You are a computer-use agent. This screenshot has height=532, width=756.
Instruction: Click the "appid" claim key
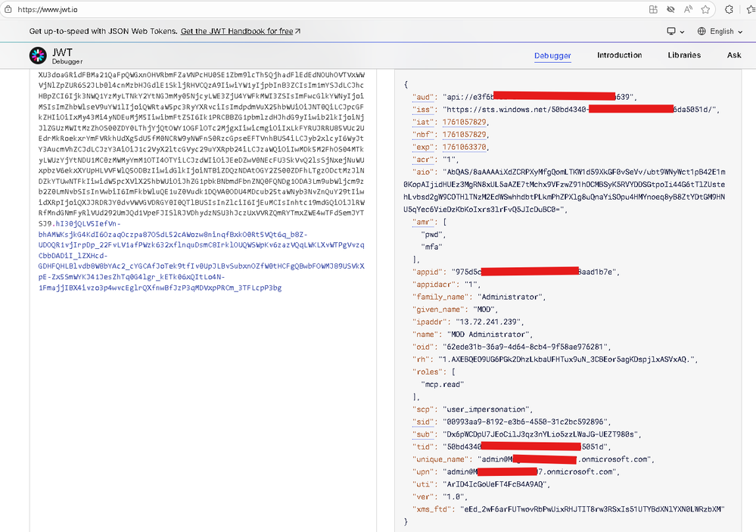click(427, 272)
